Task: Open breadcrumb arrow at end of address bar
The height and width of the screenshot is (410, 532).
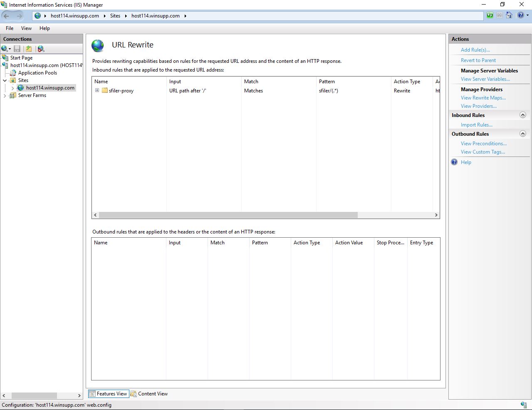Action: (x=186, y=16)
